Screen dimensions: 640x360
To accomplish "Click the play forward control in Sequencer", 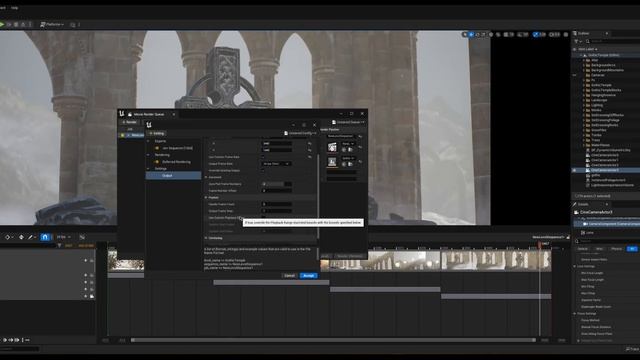I will [x=5, y=340].
